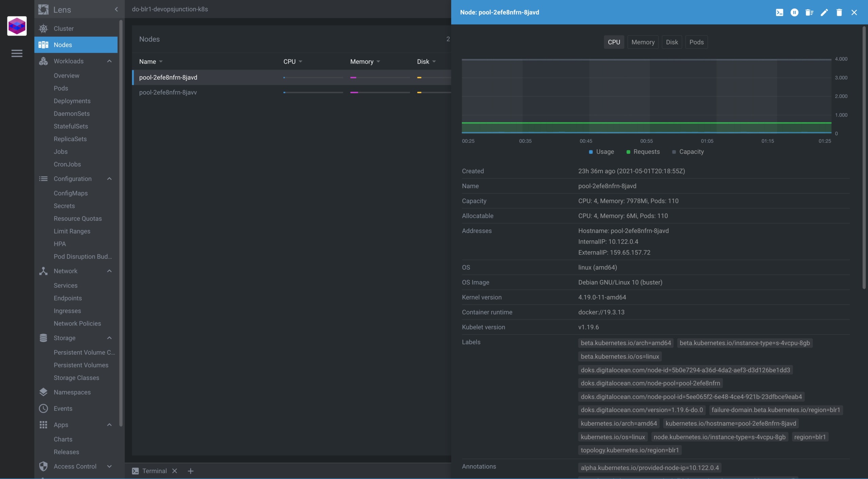
Task: Click memory usage bar for pool-2efe8nfrn-8javv
Action: [x=380, y=93]
